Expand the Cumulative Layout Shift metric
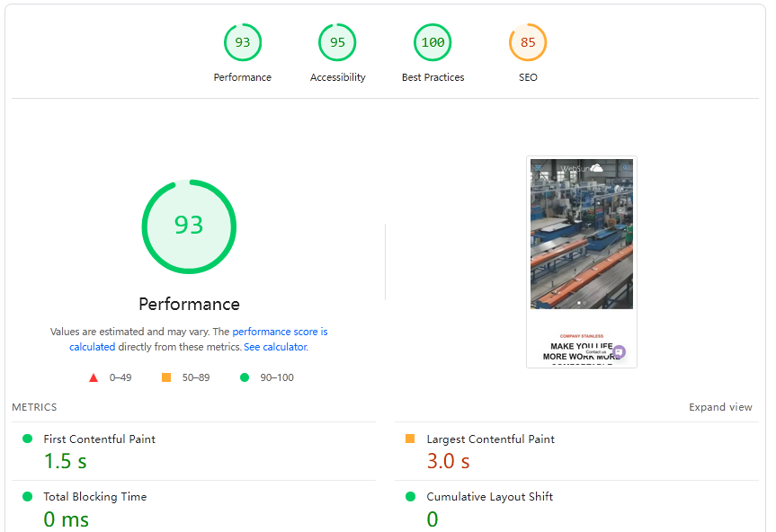Viewport: 776px width, 532px height. click(x=489, y=497)
